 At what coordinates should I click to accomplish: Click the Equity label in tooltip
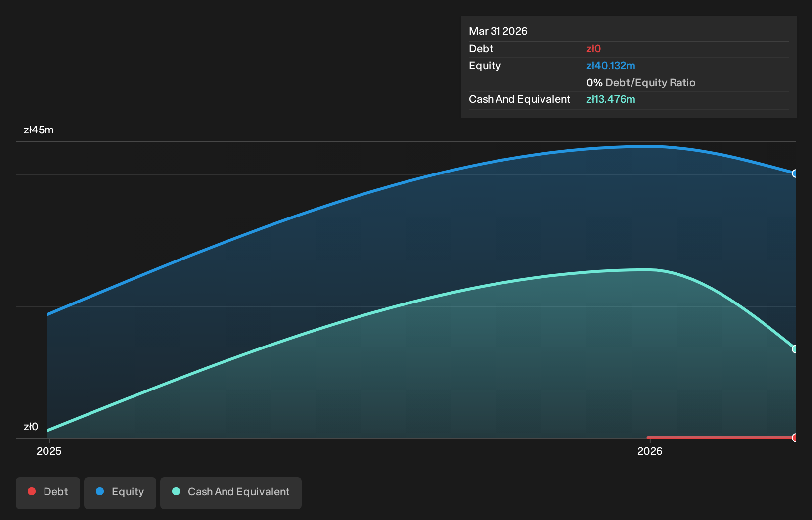click(x=485, y=66)
